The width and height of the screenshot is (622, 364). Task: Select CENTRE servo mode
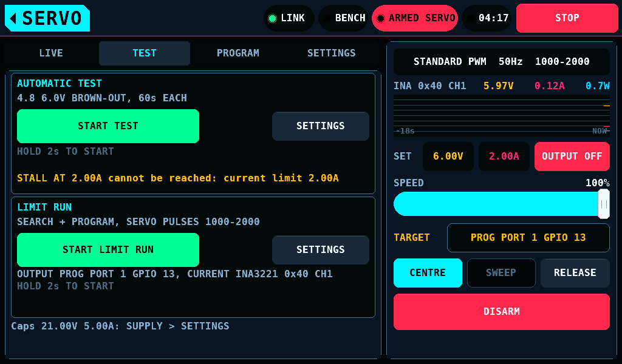(428, 273)
